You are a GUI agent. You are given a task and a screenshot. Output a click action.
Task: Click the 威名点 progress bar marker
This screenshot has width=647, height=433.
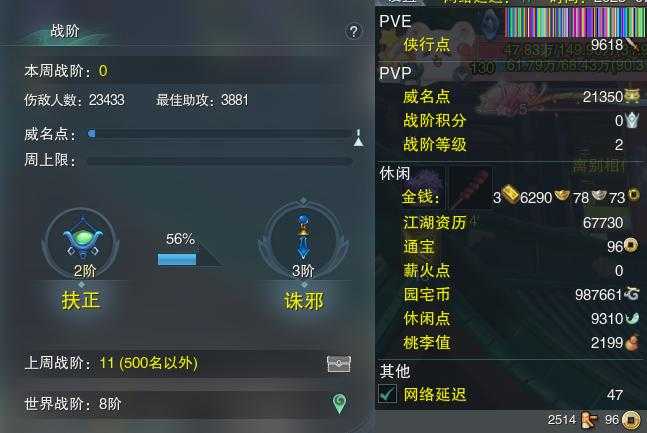tap(92, 133)
